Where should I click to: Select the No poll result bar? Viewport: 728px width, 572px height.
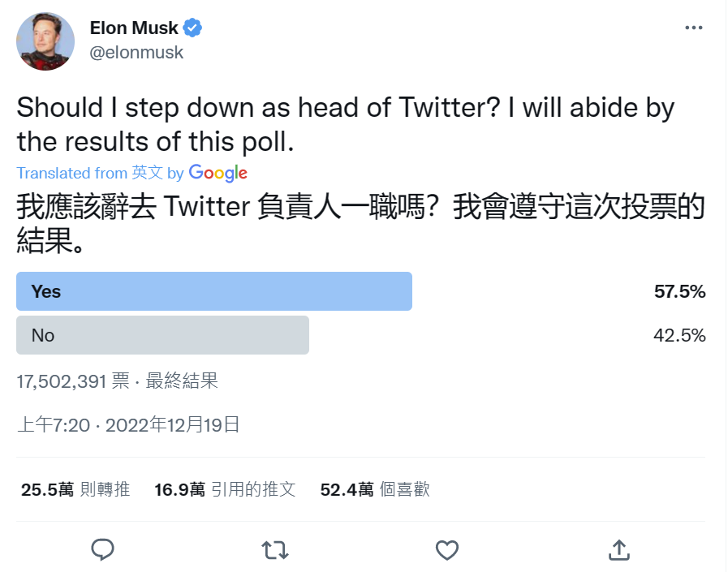pos(162,335)
